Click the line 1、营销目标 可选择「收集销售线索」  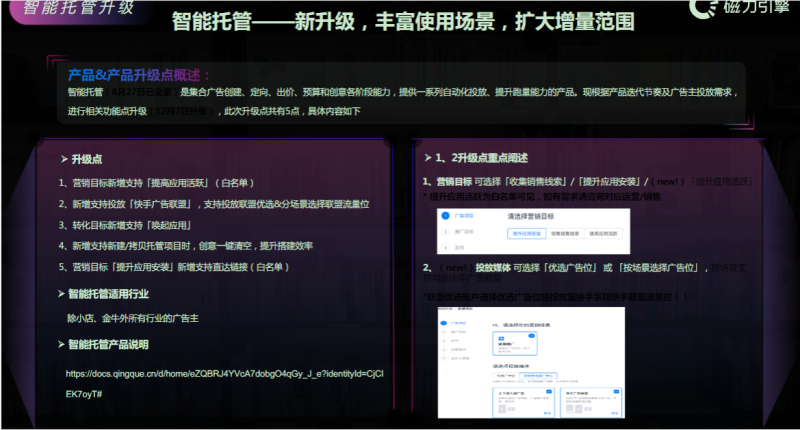(587, 182)
